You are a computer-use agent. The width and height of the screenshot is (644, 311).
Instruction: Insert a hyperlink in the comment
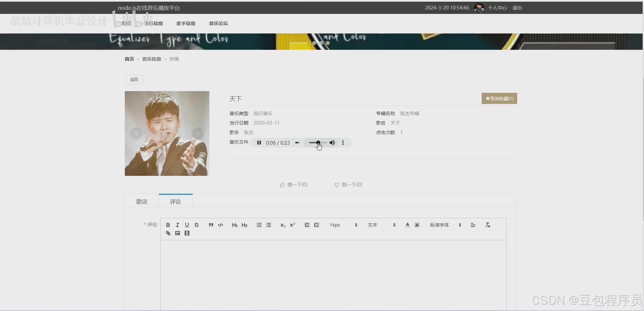[168, 233]
